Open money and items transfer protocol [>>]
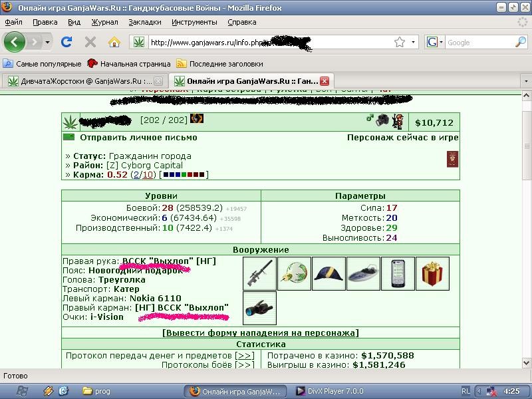532x399 pixels. click(245, 356)
